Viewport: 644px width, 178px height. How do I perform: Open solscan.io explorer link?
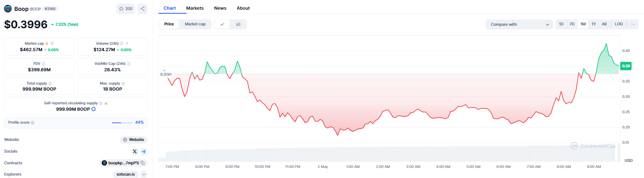(x=126, y=174)
